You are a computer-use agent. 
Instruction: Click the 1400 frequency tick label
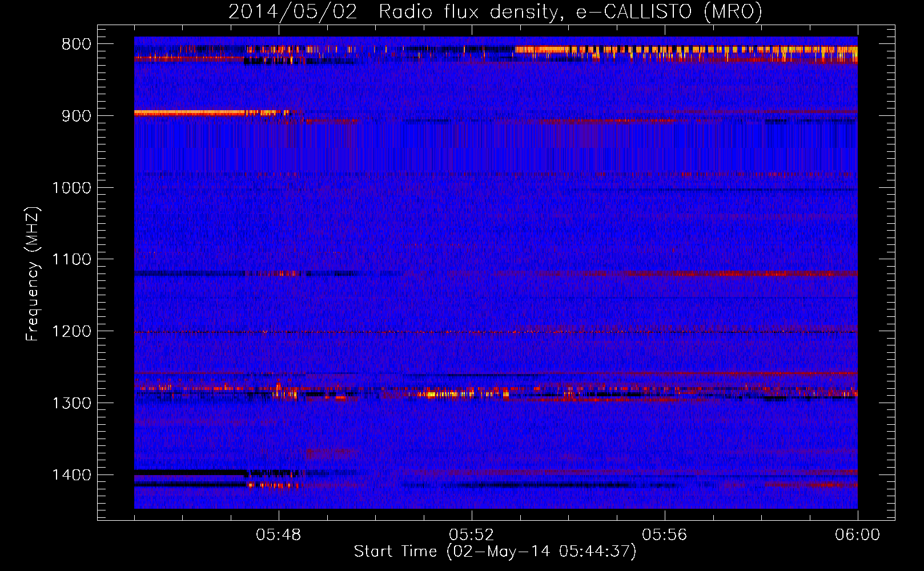click(x=71, y=475)
